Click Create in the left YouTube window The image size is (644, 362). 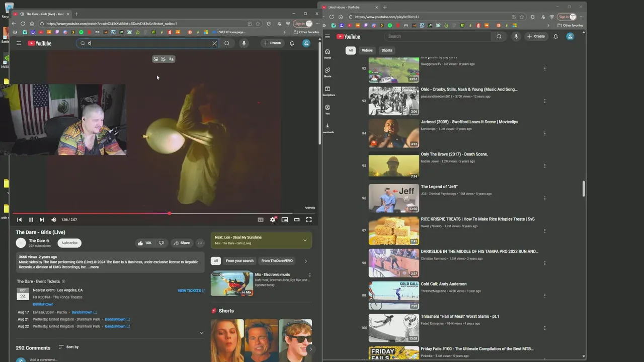pos(272,43)
